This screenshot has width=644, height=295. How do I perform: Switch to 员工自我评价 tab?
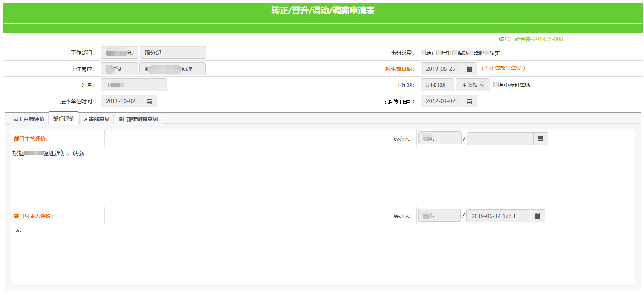pos(29,119)
